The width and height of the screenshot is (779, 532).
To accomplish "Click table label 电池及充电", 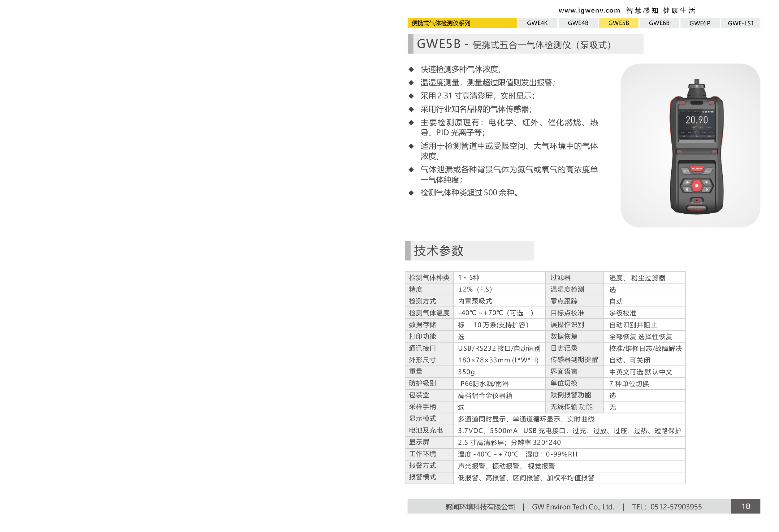I will [426, 430].
